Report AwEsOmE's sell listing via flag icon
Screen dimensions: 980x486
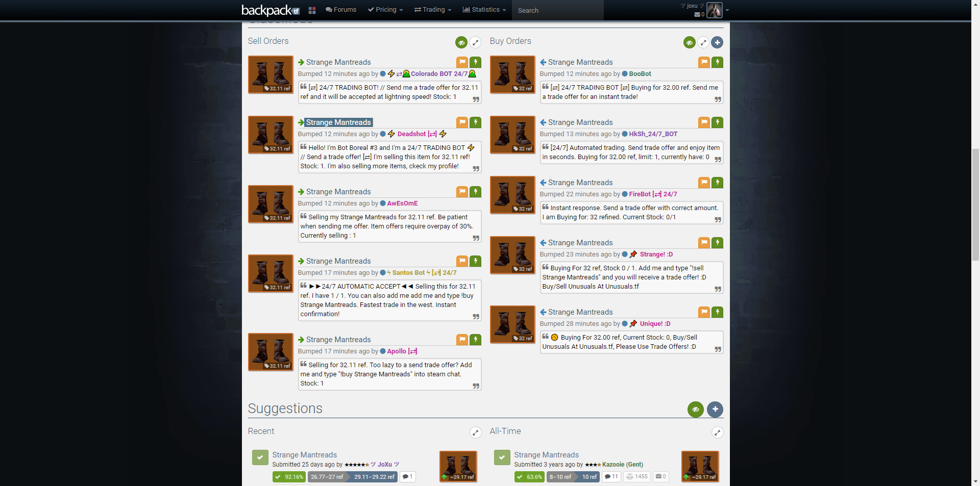point(462,192)
